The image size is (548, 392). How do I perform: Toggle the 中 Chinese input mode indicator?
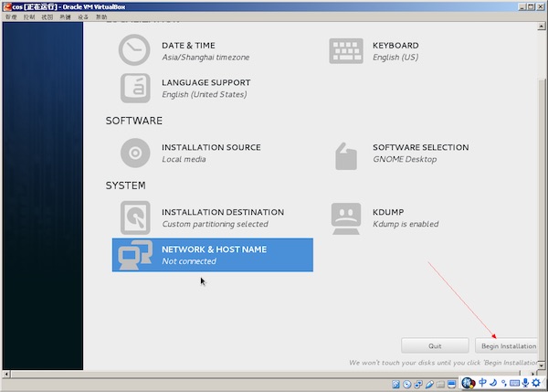(482, 382)
